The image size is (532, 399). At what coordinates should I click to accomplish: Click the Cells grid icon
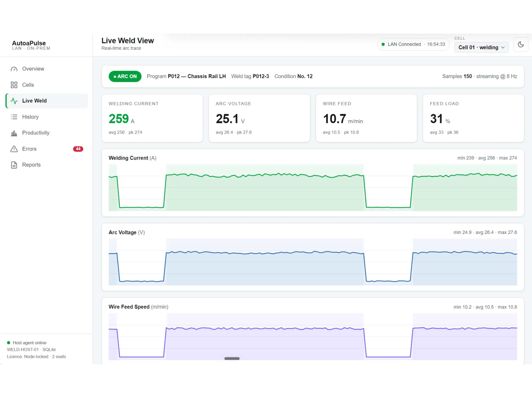[x=14, y=85]
